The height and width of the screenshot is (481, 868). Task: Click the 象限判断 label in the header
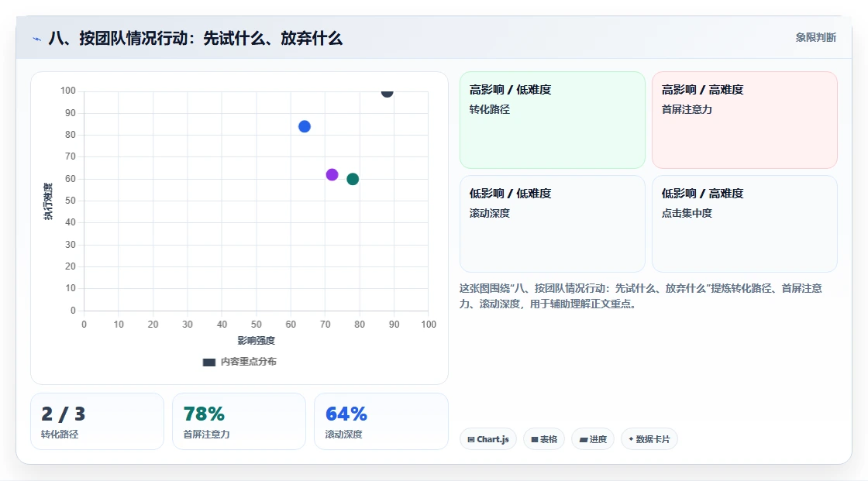(x=815, y=38)
